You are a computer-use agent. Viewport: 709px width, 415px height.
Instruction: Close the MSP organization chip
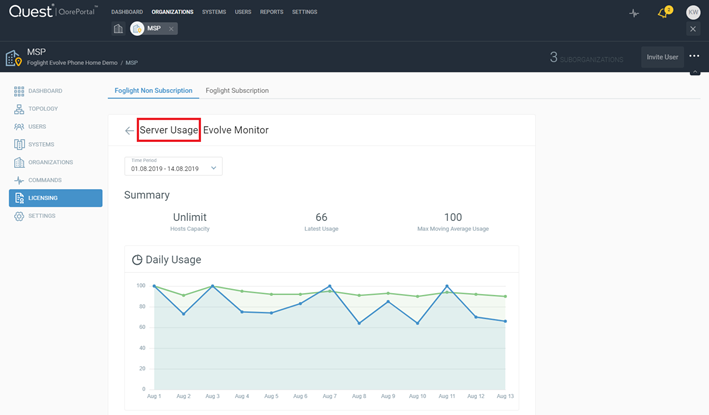click(x=171, y=29)
